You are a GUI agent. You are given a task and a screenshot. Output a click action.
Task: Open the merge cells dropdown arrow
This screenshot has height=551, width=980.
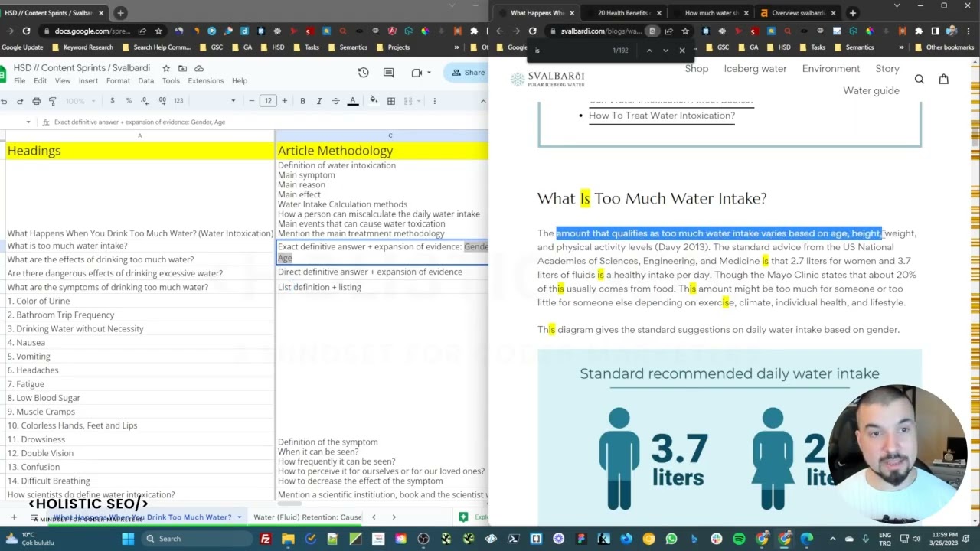(x=418, y=101)
